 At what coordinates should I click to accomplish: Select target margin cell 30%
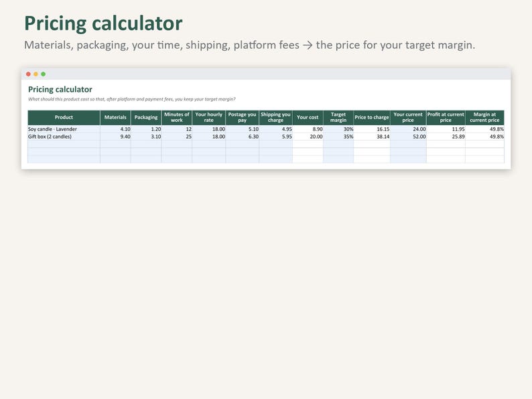click(338, 129)
